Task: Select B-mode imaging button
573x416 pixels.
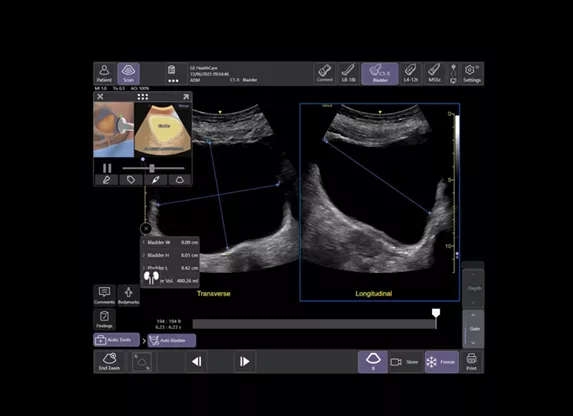Action: (x=373, y=362)
